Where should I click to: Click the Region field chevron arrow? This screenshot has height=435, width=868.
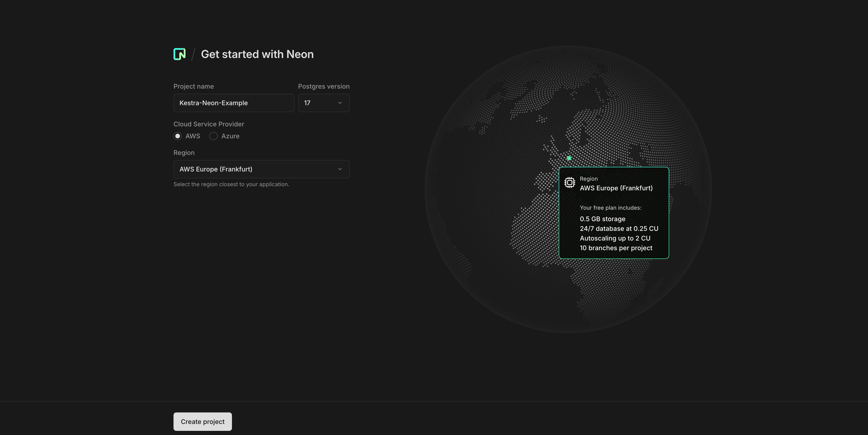click(x=340, y=169)
